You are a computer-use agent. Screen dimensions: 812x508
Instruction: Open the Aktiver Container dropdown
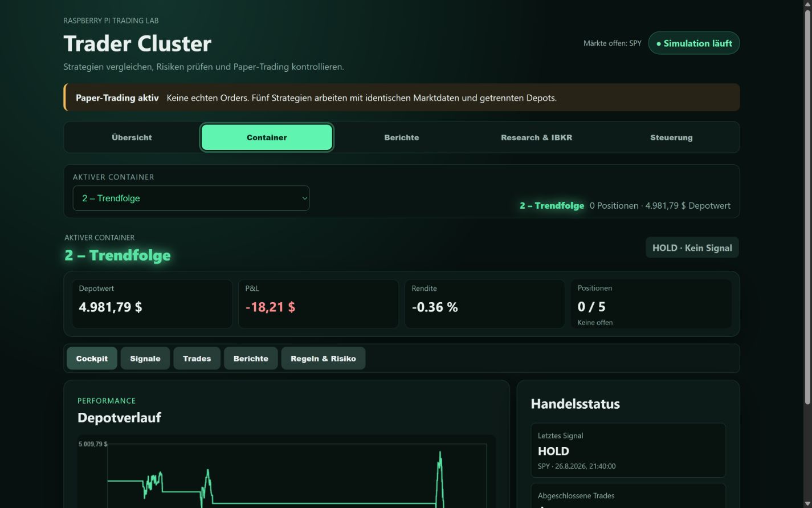191,198
